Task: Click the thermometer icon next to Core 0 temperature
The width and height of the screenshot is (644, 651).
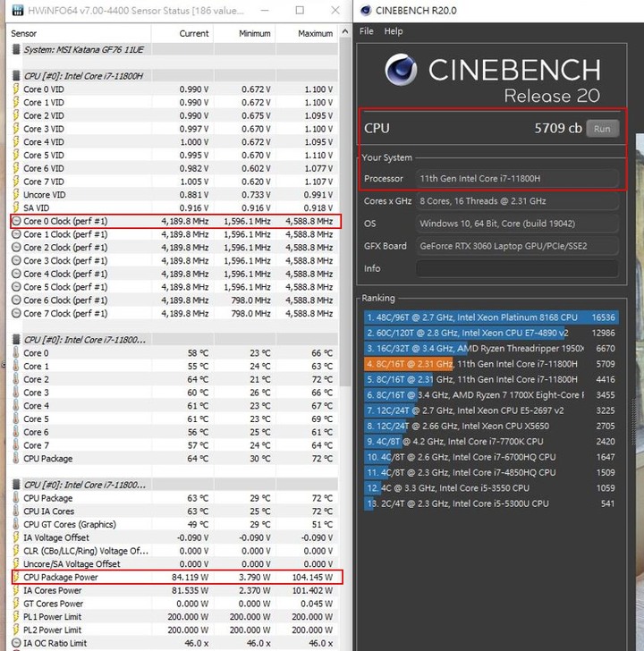Action: click(16, 352)
